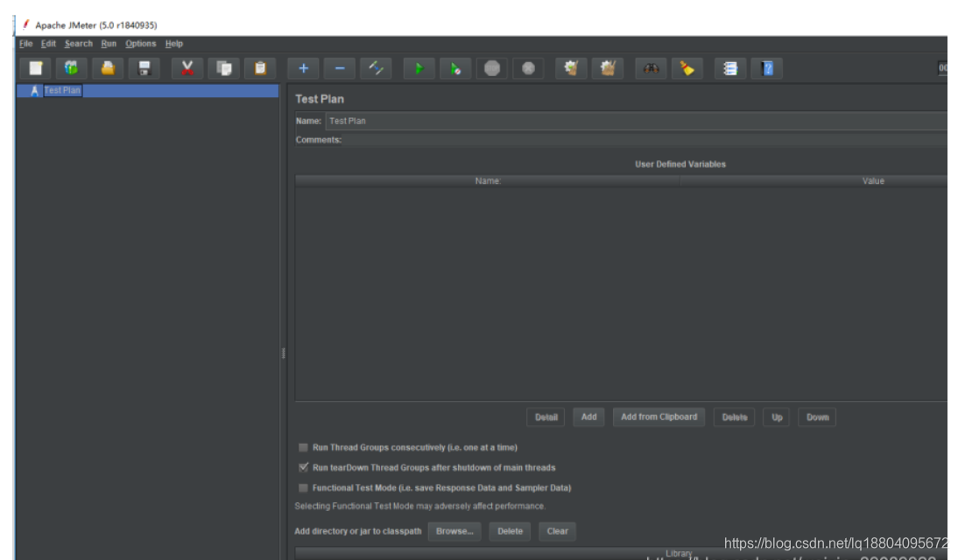Viewport: 958px width, 560px height.
Task: Move variable Up button
Action: 777,417
